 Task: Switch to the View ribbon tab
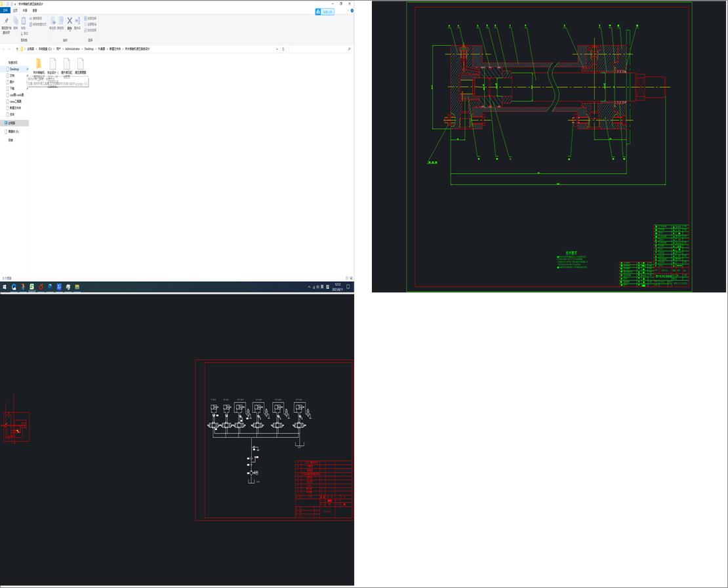[x=35, y=10]
